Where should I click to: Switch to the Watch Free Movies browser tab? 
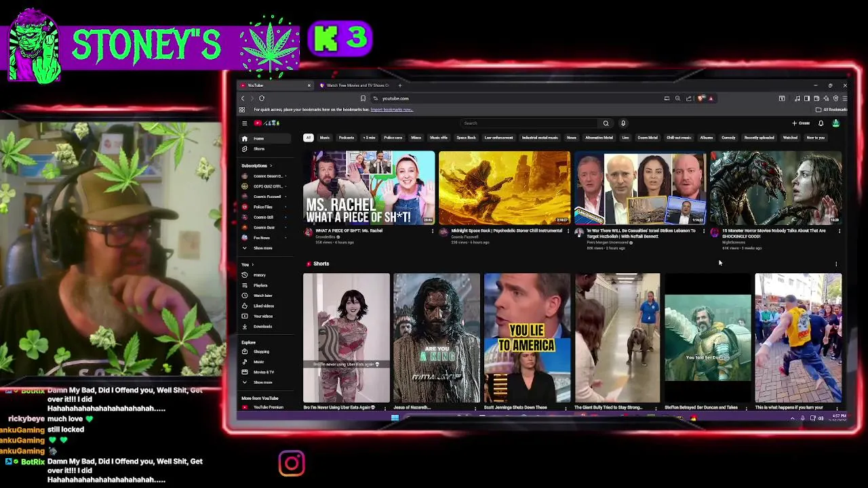[x=356, y=85]
